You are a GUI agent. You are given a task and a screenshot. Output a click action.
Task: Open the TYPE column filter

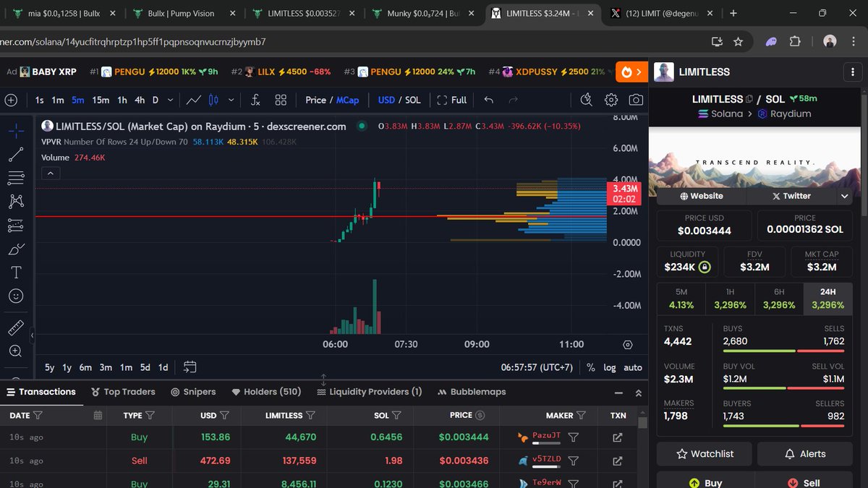coord(150,416)
